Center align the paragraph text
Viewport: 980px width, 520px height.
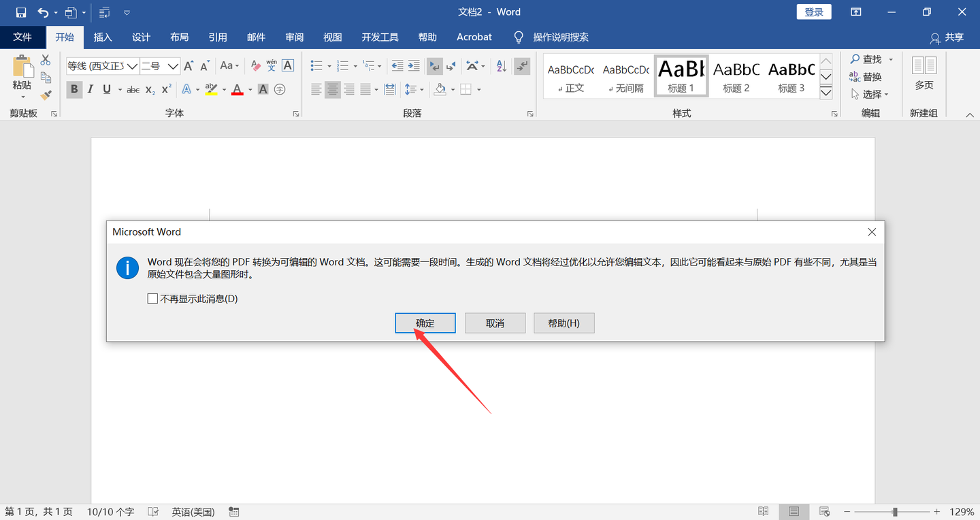[332, 89]
